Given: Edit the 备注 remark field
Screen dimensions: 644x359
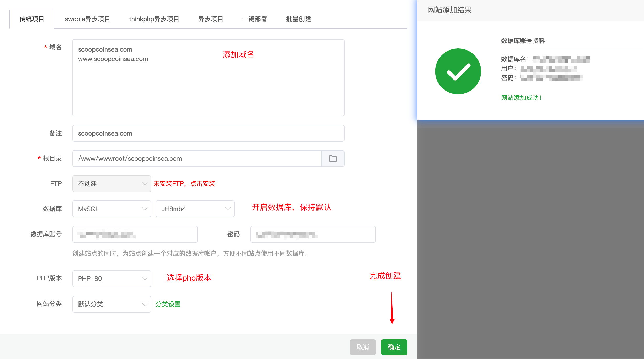Looking at the screenshot, I should [208, 133].
